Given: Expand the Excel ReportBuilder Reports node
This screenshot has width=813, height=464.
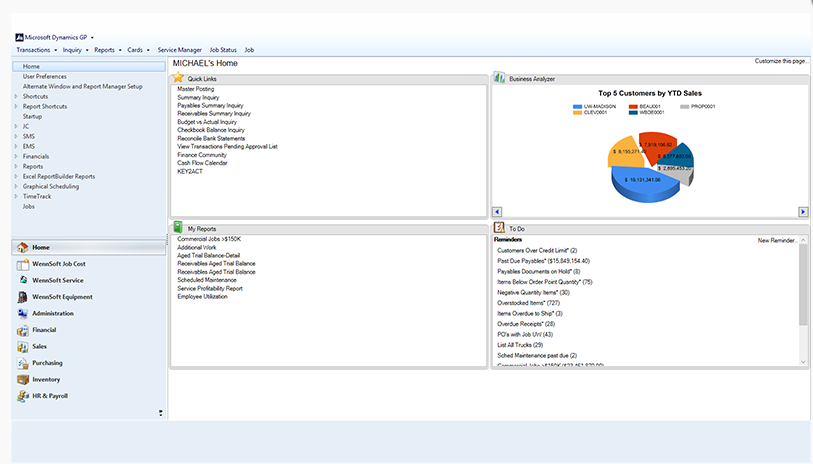Looking at the screenshot, I should pyautogui.click(x=16, y=176).
